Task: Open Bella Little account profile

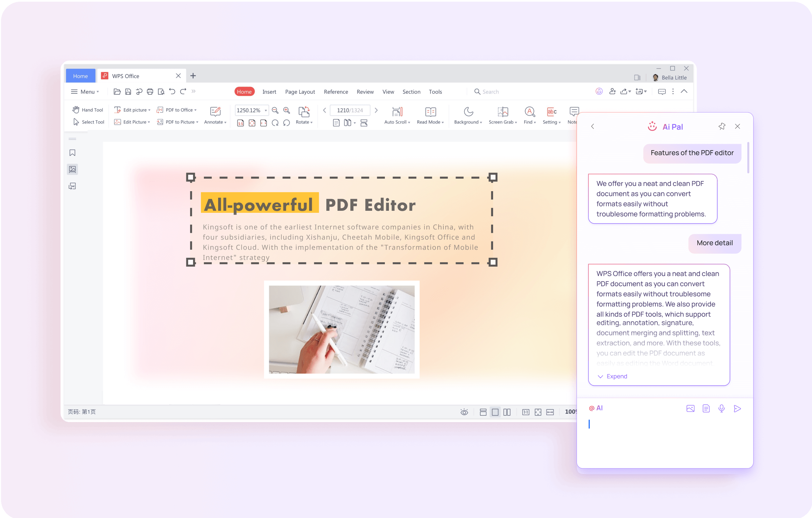Action: click(669, 77)
